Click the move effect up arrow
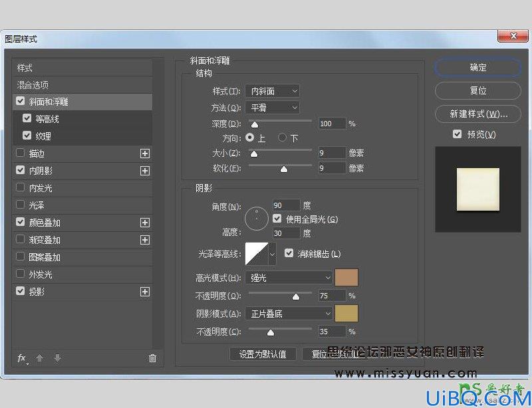Viewport: 532px width, 408px height. (x=40, y=357)
